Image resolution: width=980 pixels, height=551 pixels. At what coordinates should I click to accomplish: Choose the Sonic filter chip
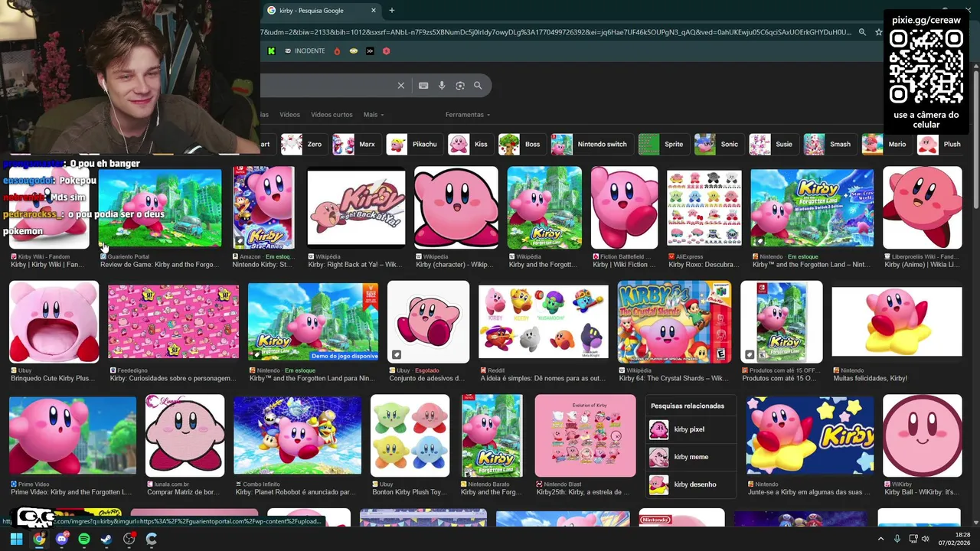tap(719, 144)
